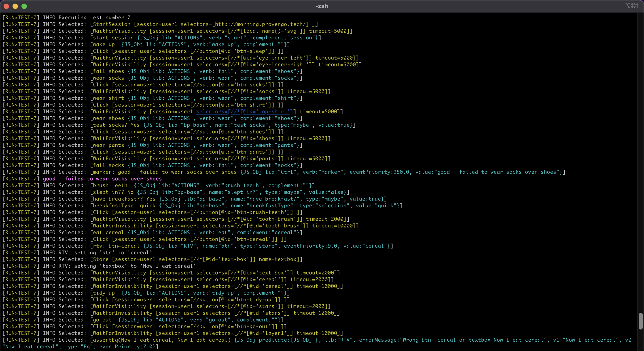644x351 pixels.
Task: Click the WaitForVisibility 'cereal' timeout=2000 line
Action: tap(168, 280)
